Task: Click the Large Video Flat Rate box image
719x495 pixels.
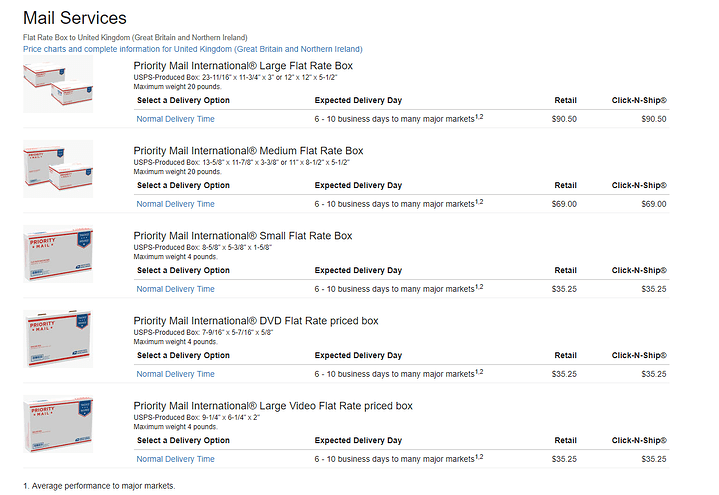Action: [58, 424]
